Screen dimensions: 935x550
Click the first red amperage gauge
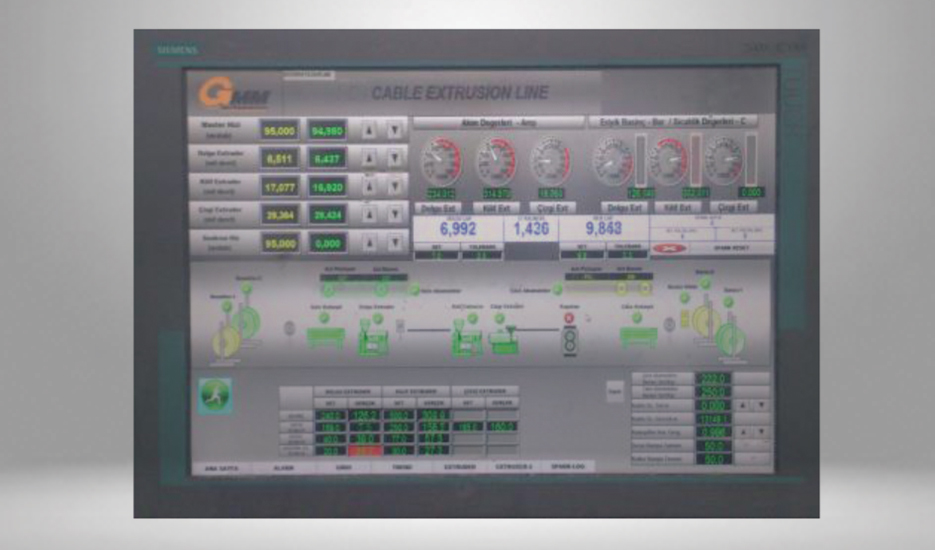click(441, 161)
